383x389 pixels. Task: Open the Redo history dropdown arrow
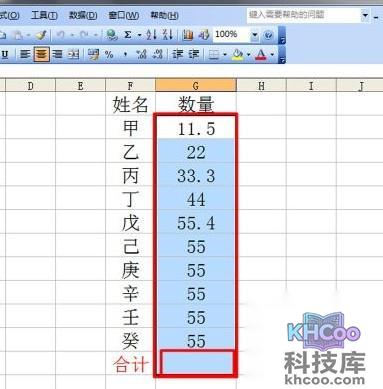[x=95, y=35]
